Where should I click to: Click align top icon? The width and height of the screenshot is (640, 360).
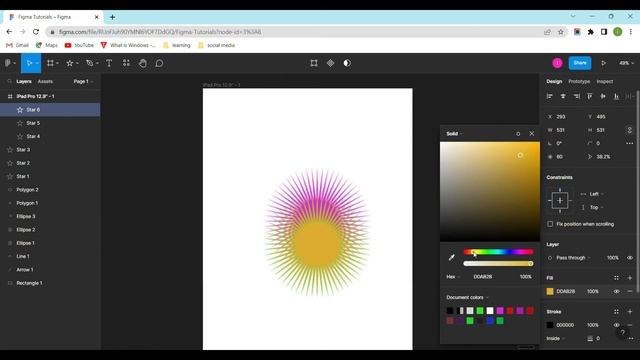tap(590, 96)
